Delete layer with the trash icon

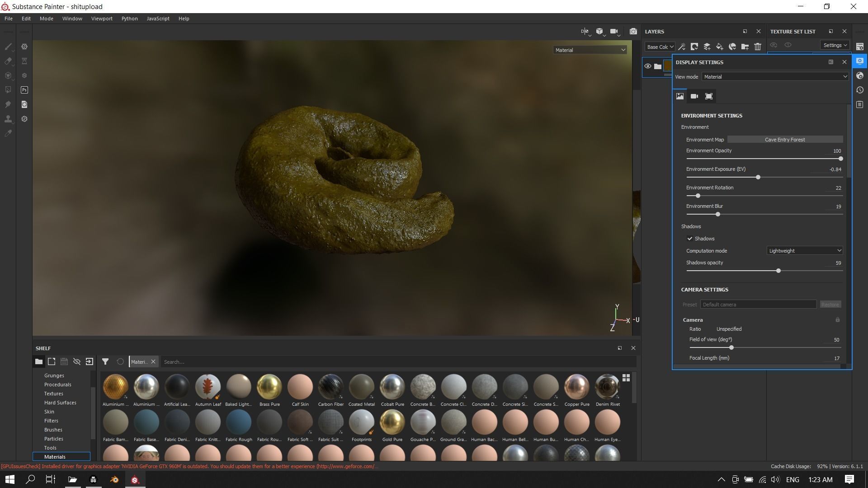pos(758,47)
